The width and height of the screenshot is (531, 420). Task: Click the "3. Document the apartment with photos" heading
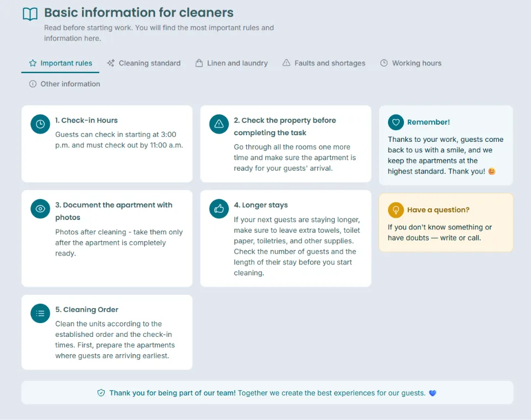pyautogui.click(x=114, y=211)
